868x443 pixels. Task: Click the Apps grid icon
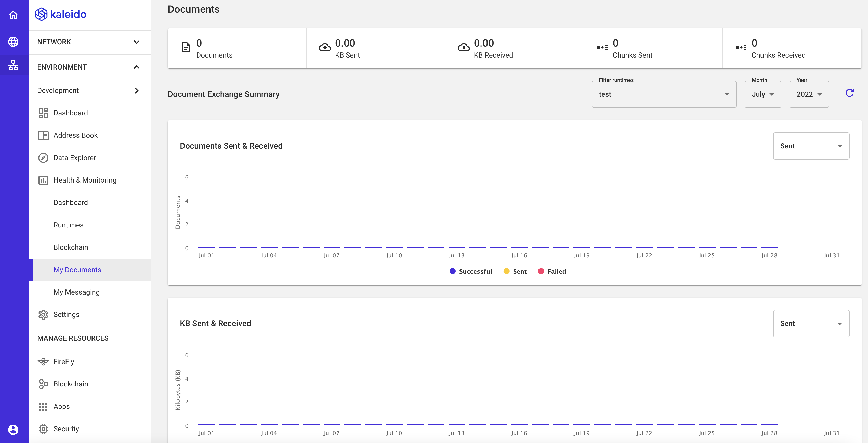point(43,407)
